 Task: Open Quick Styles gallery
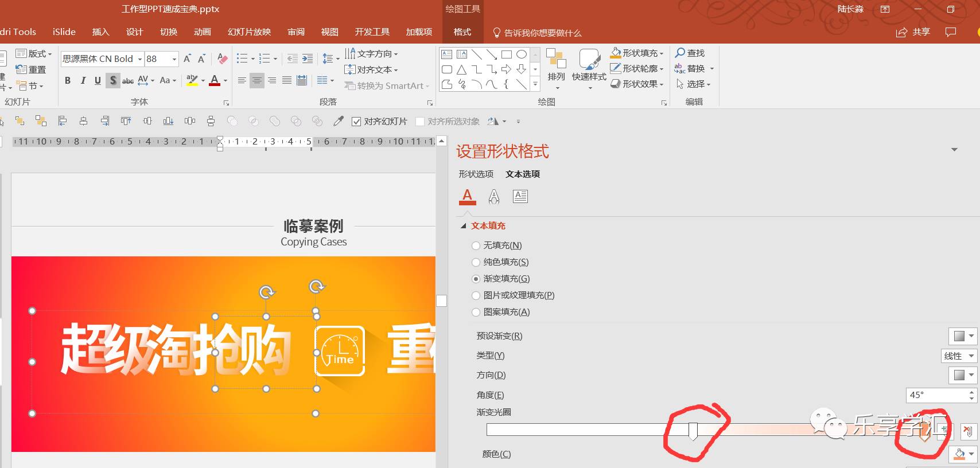point(589,69)
